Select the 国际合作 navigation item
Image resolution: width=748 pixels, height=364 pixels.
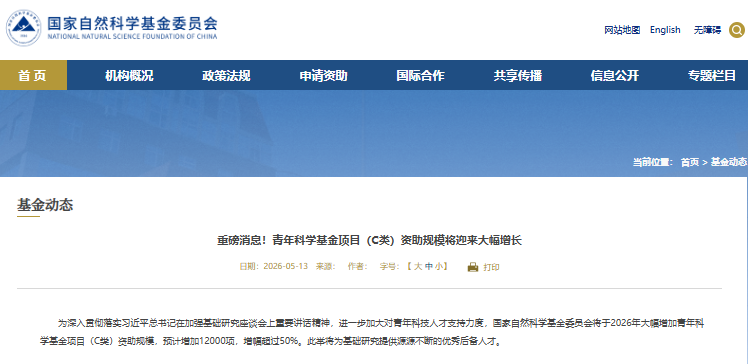click(x=420, y=75)
